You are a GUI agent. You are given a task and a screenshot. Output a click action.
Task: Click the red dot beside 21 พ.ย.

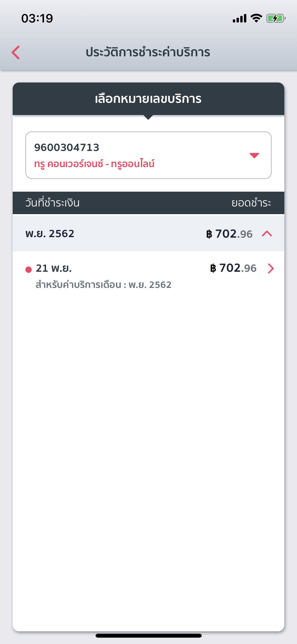click(x=29, y=269)
